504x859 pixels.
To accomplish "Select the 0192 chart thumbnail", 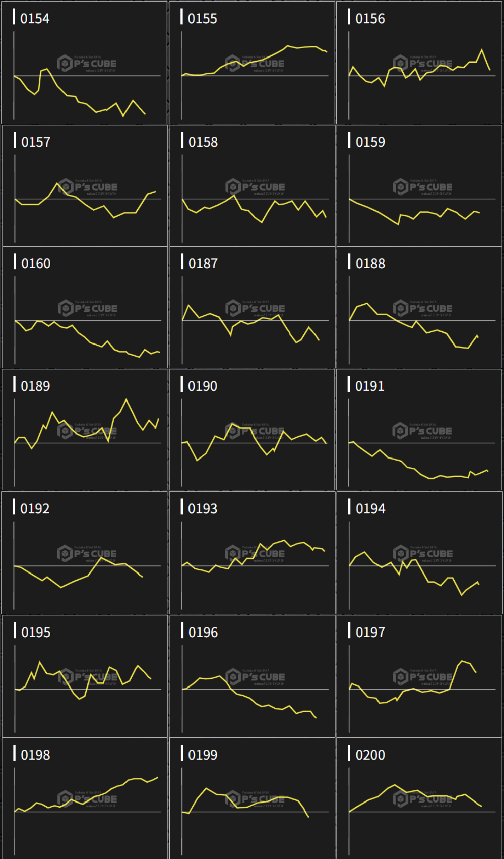I will [x=84, y=553].
